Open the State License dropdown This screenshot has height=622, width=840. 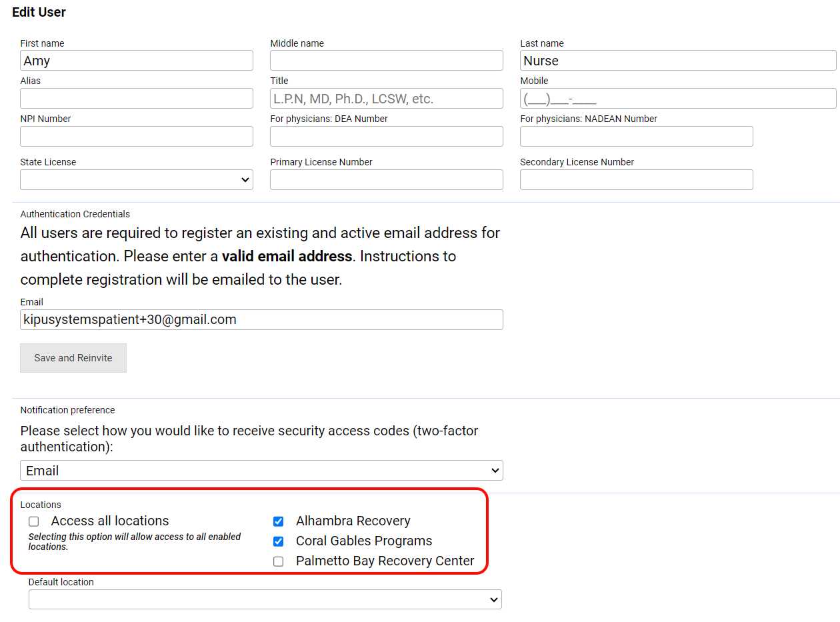(x=137, y=180)
